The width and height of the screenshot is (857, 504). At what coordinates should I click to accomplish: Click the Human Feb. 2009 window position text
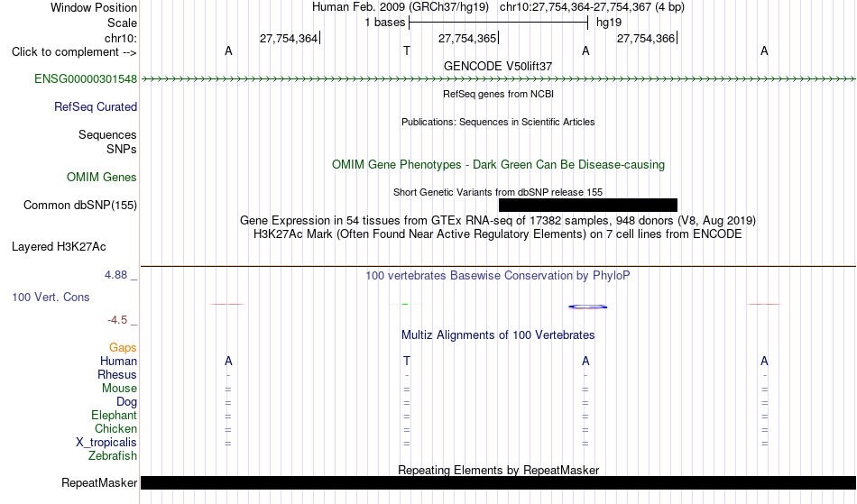(x=498, y=7)
